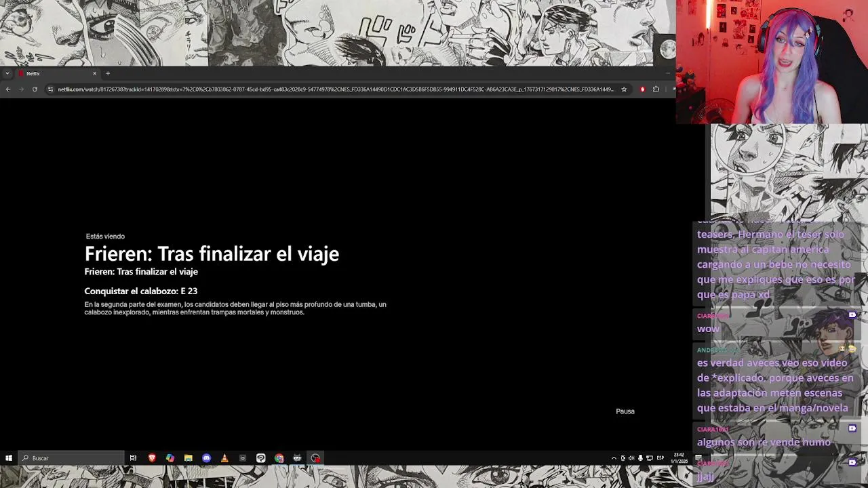
Task: Click the microphone icon in system tray
Action: 640,458
